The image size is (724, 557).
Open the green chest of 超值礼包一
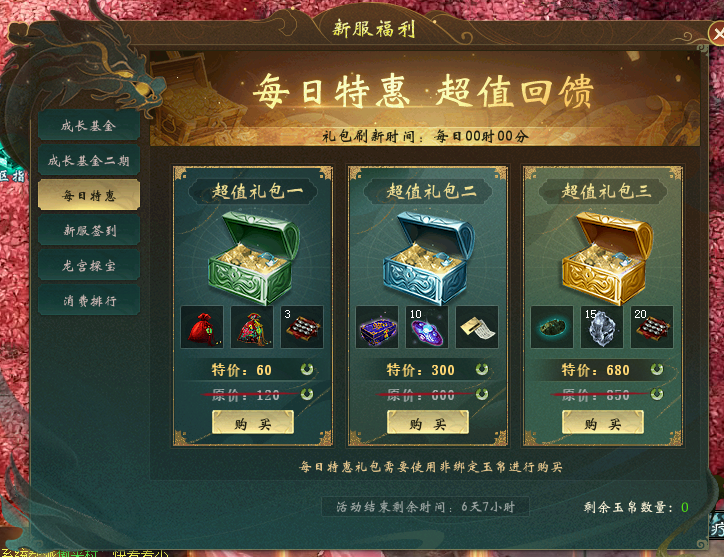pos(253,257)
